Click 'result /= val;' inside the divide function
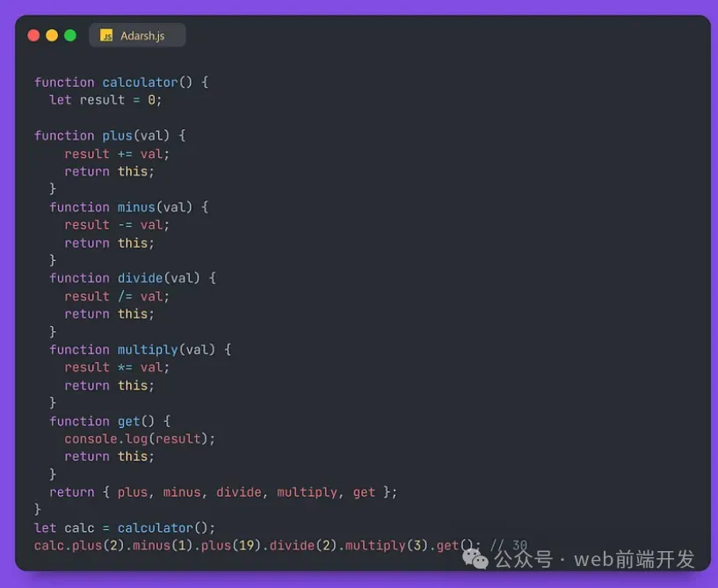Screen dimensions: 718x588 (x=116, y=296)
